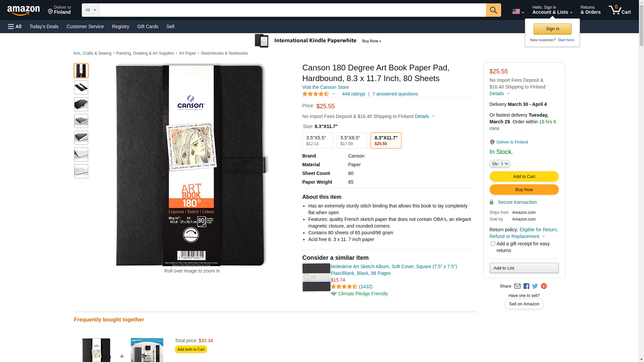644x362 pixels.
Task: Select the second product thumbnail image
Action: point(81,87)
